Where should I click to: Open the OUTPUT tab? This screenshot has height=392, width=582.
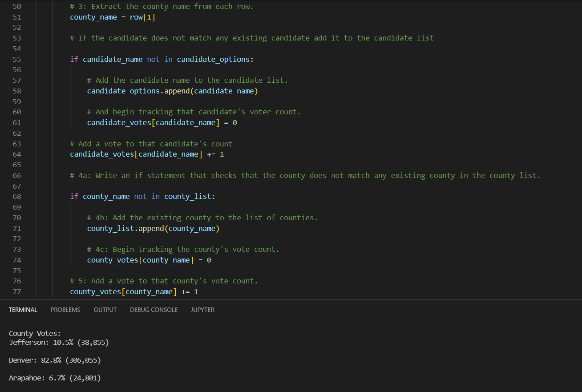pyautogui.click(x=105, y=310)
